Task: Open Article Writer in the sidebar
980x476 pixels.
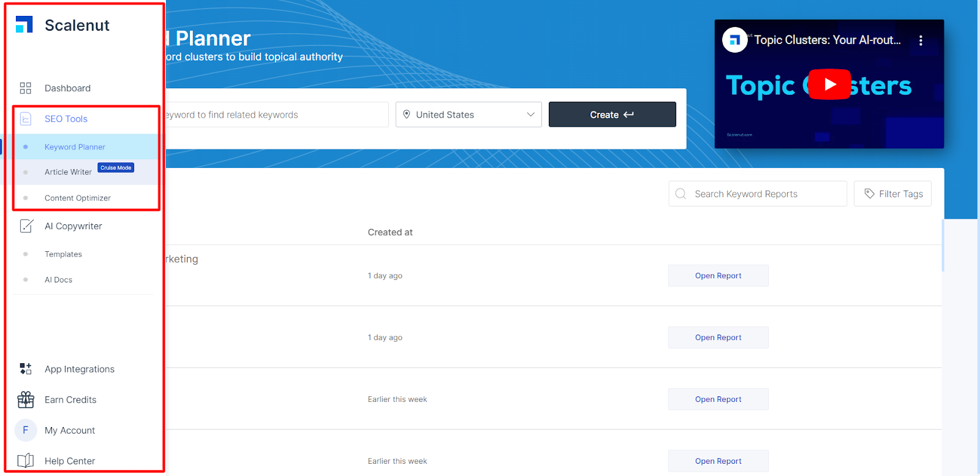Action: point(68,172)
